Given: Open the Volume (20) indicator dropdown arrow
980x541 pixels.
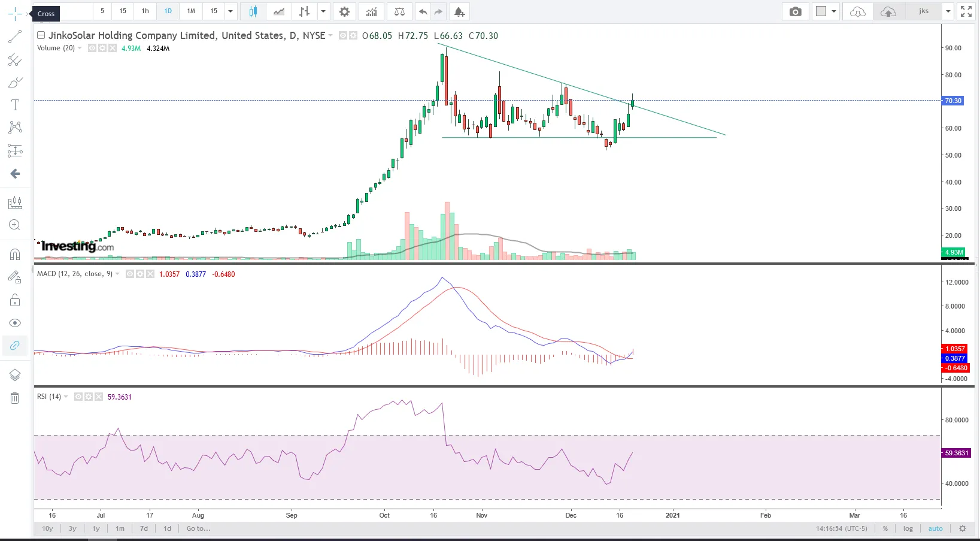Looking at the screenshot, I should click(x=80, y=48).
